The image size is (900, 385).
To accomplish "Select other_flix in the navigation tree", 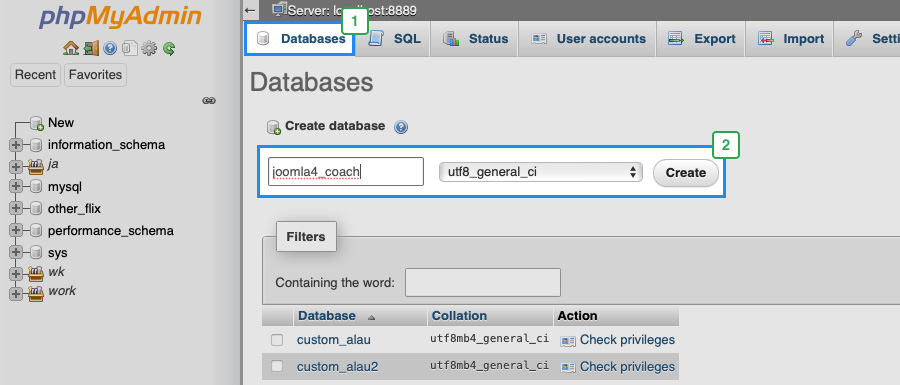I will pyautogui.click(x=74, y=209).
